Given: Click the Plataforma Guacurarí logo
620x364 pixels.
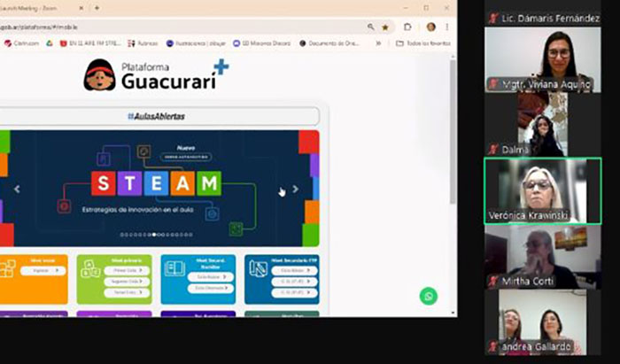Looking at the screenshot, I should 156,74.
